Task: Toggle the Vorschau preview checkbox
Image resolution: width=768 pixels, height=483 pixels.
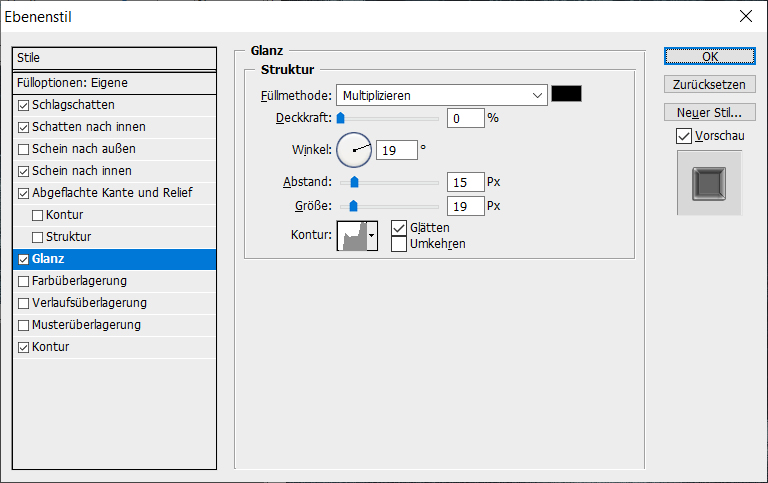Action: coord(684,136)
